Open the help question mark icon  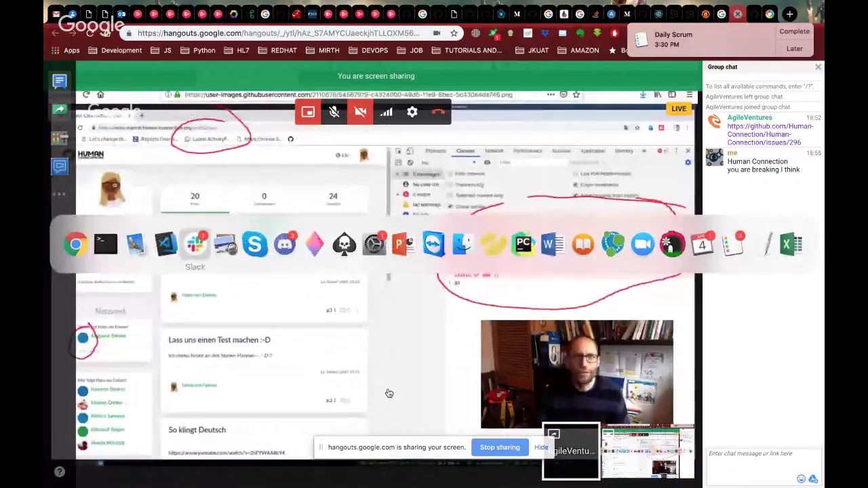60,472
